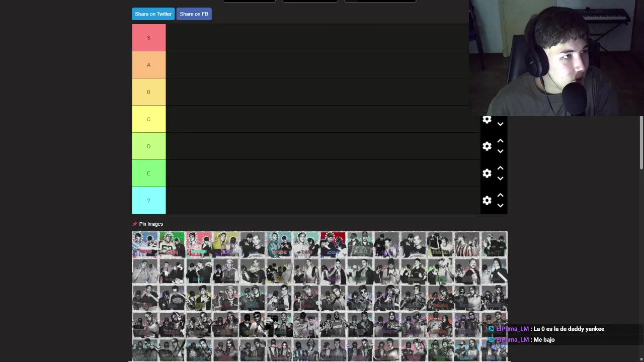Move the ? tier row up

(x=500, y=196)
